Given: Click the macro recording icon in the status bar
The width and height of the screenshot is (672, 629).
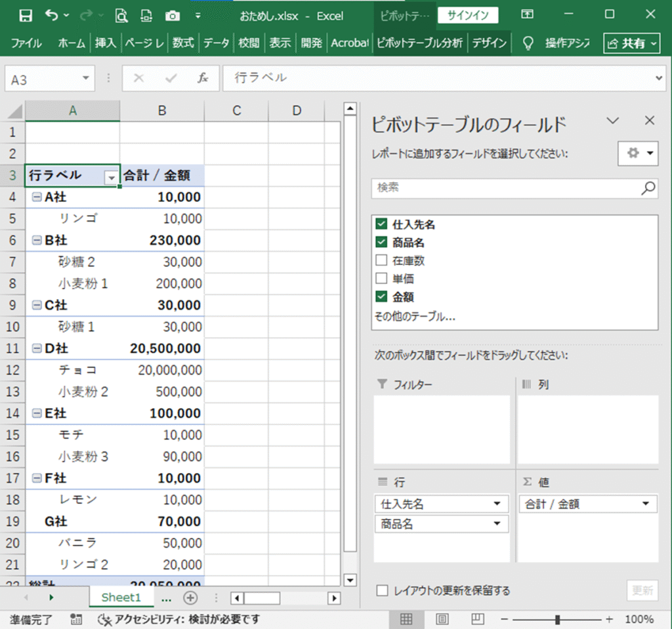Looking at the screenshot, I should click(x=76, y=619).
